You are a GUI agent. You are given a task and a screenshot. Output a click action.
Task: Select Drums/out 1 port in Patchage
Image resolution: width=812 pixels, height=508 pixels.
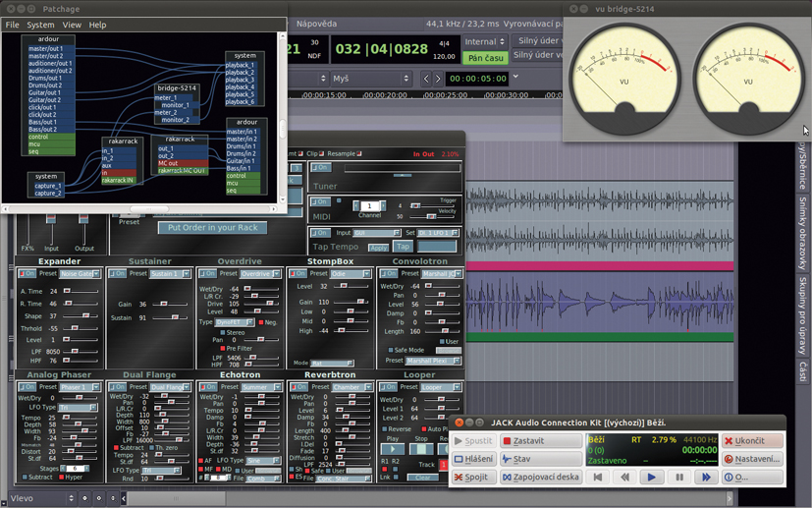point(45,78)
